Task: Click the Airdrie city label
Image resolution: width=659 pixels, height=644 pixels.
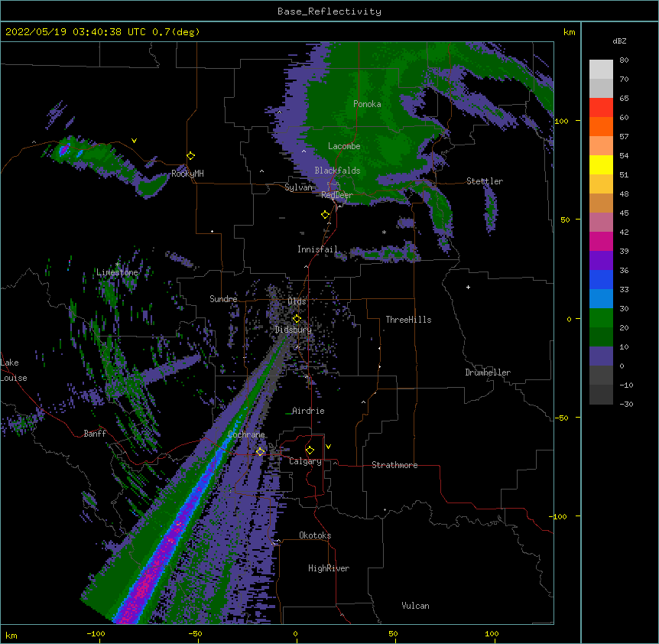Action: click(308, 411)
